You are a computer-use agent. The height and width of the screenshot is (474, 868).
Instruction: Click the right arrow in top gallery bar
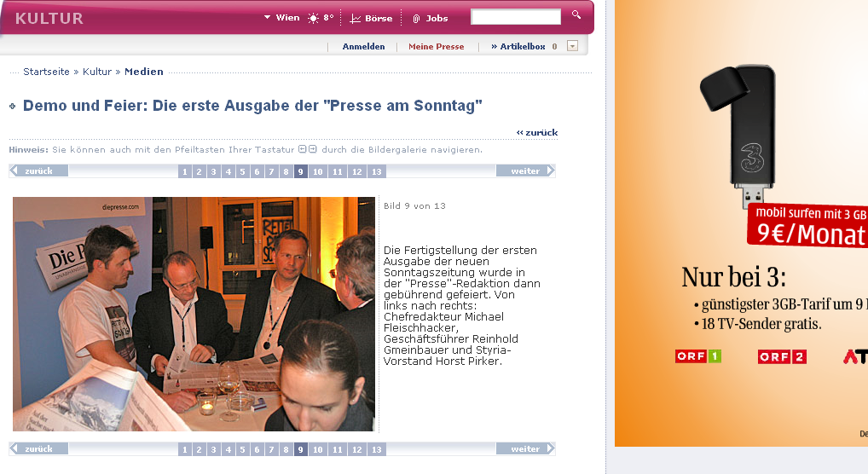coord(550,171)
